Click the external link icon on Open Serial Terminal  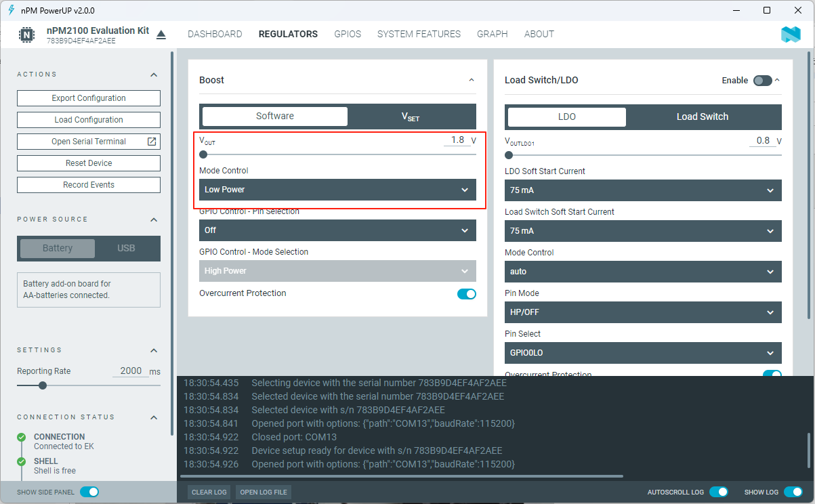pos(152,142)
